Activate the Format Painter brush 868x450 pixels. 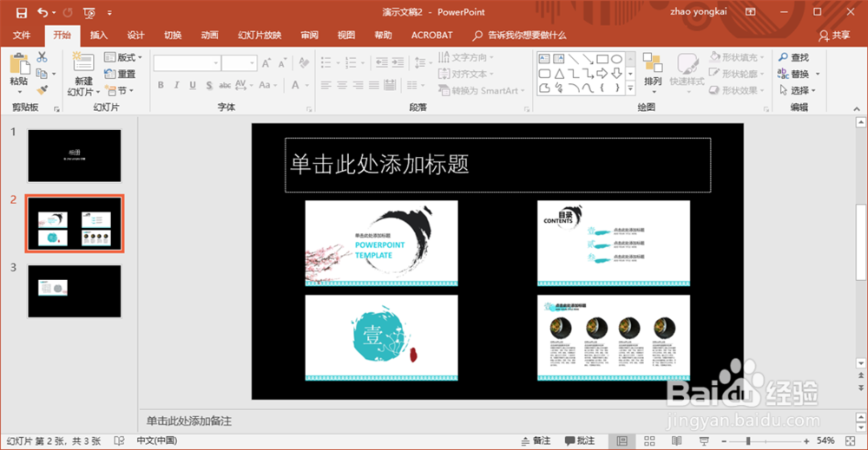pos(42,90)
